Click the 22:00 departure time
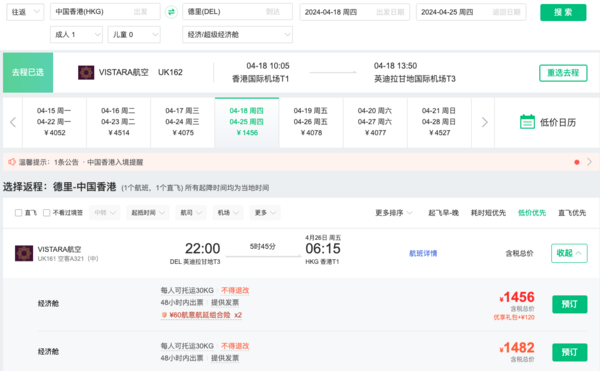Screen dimensions: 600x371 point(202,249)
